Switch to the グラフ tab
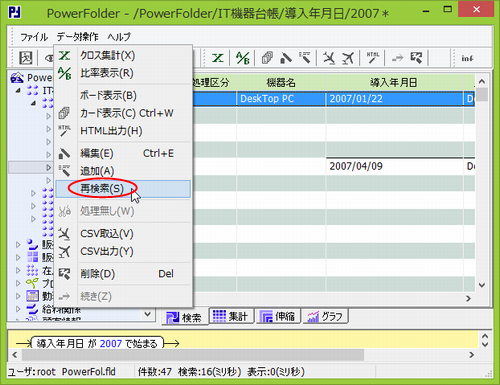 [325, 316]
